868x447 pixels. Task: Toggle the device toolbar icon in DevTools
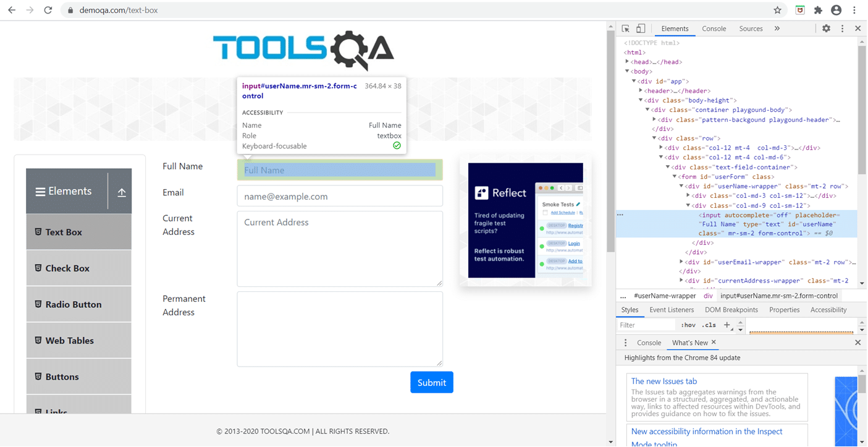tap(641, 28)
